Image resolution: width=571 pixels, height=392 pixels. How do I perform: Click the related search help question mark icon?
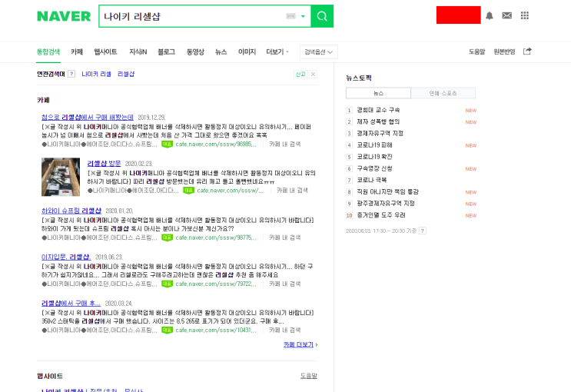pyautogui.click(x=71, y=74)
